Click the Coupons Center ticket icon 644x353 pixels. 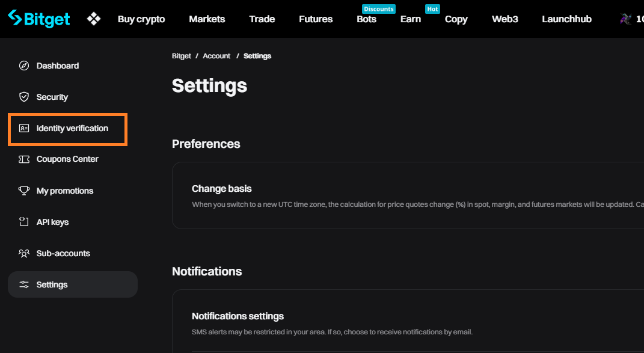coord(24,159)
